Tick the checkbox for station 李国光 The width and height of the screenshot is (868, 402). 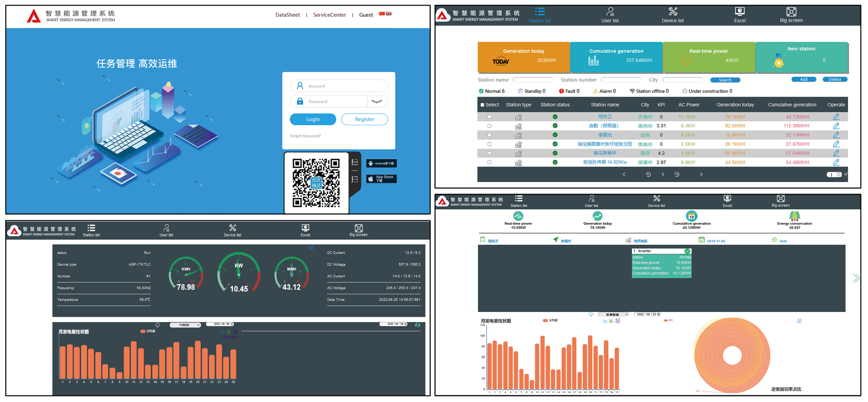coord(489,135)
